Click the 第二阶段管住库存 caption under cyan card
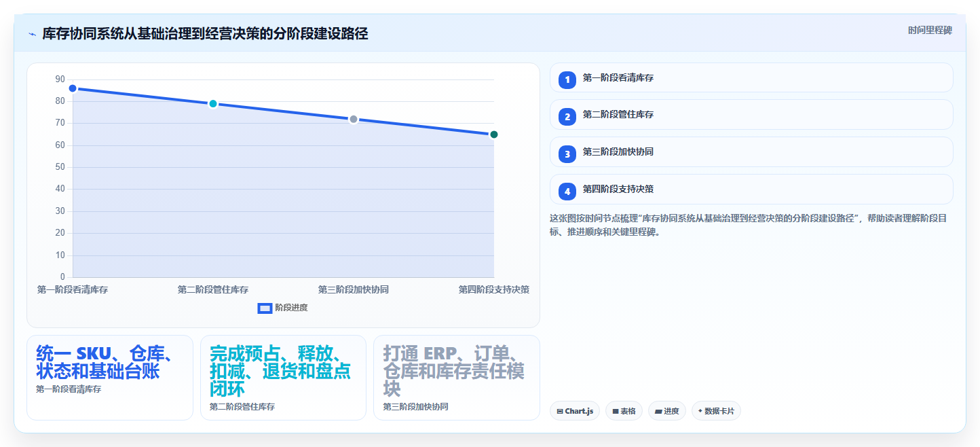 click(242, 407)
